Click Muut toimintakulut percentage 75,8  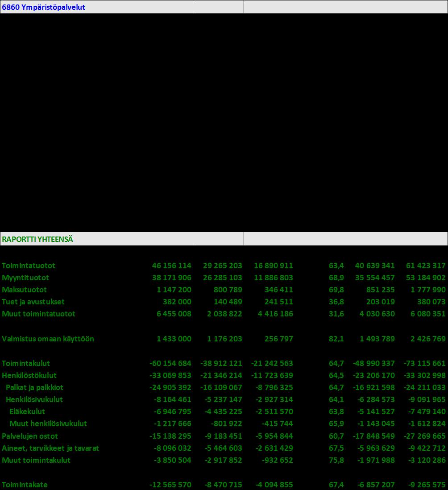click(336, 460)
